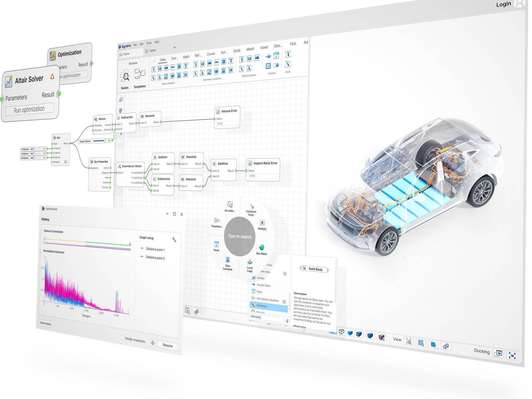The image size is (532, 399).
Task: Switch to the FEA ribbon tab
Action: click(x=293, y=44)
